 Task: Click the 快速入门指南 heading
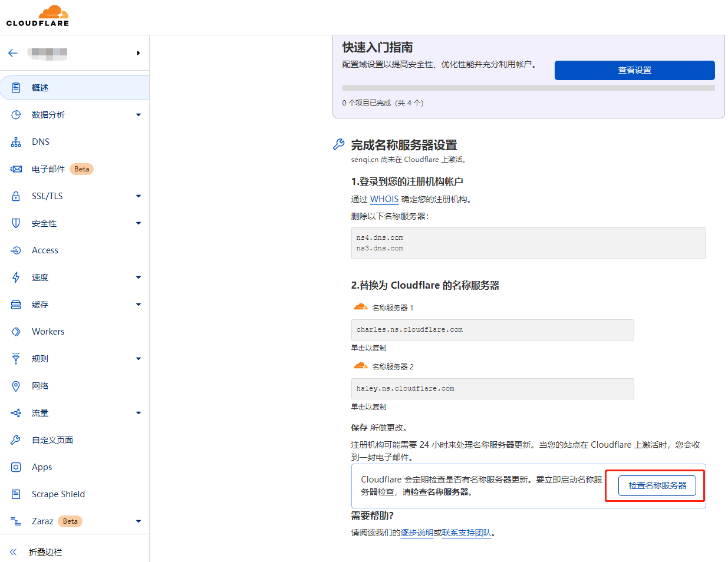(x=377, y=48)
